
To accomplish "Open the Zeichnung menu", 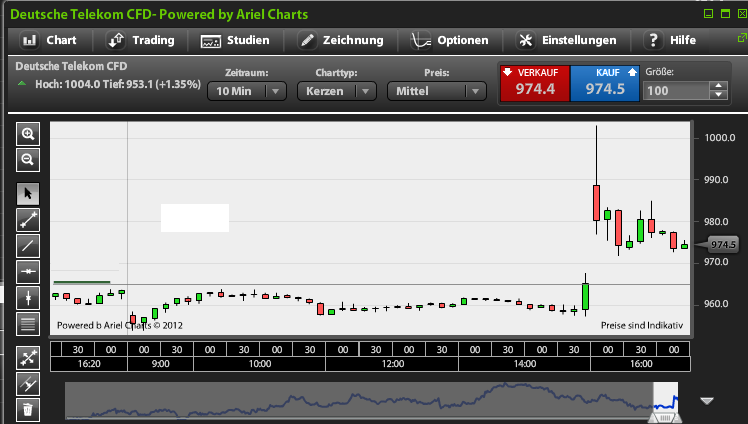I will click(x=341, y=40).
